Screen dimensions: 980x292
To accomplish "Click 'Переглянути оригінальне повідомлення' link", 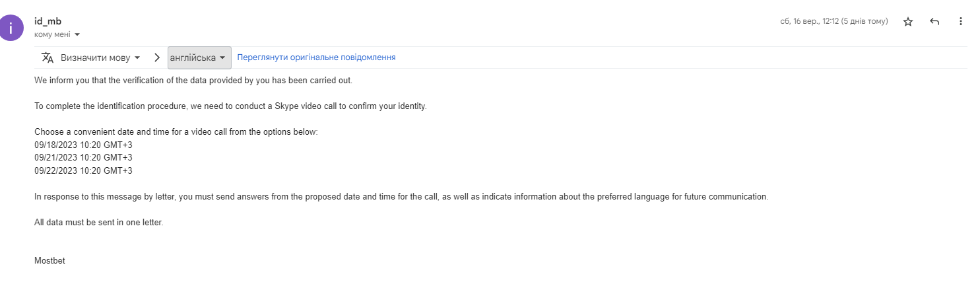I will coord(316,57).
